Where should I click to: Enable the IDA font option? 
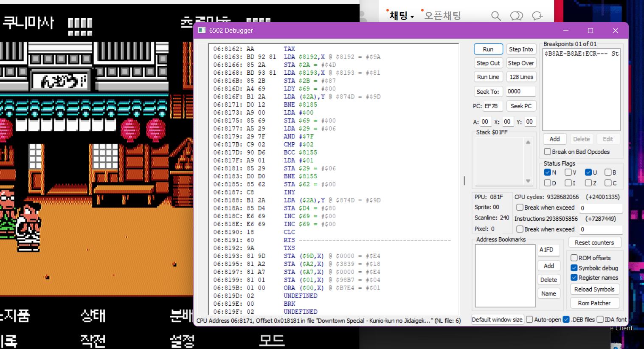(600, 319)
